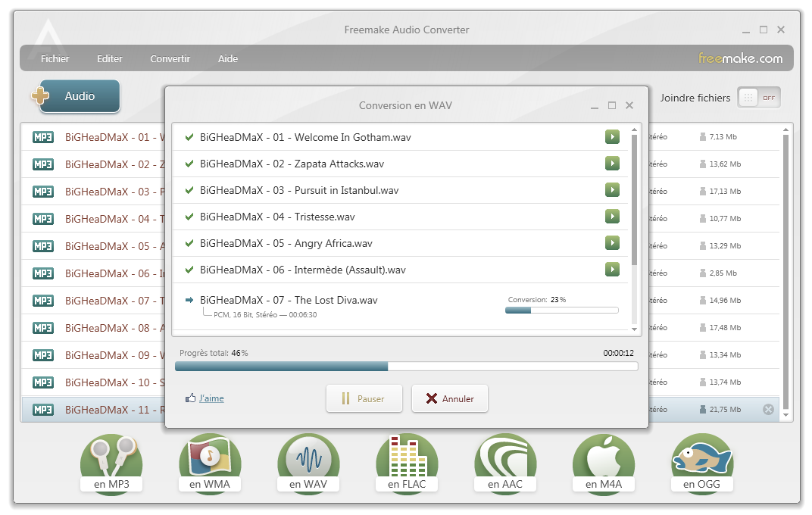
Task: Click the total progress bar
Action: click(407, 367)
